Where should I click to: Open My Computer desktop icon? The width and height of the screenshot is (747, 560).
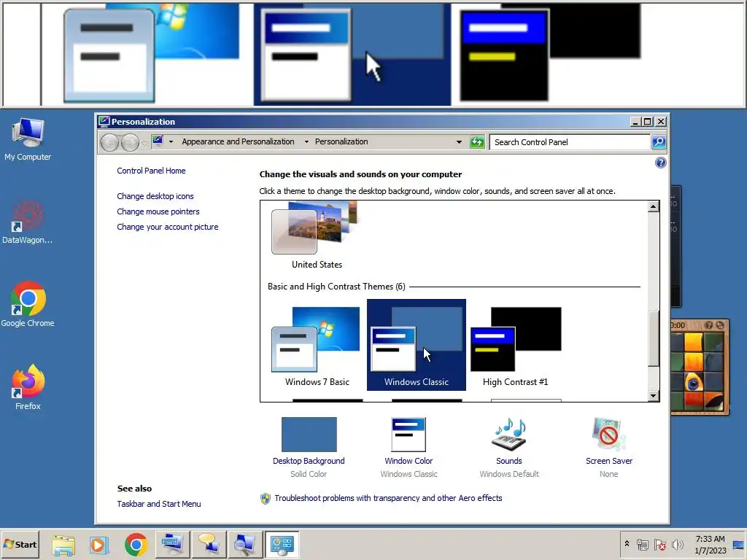[28, 140]
